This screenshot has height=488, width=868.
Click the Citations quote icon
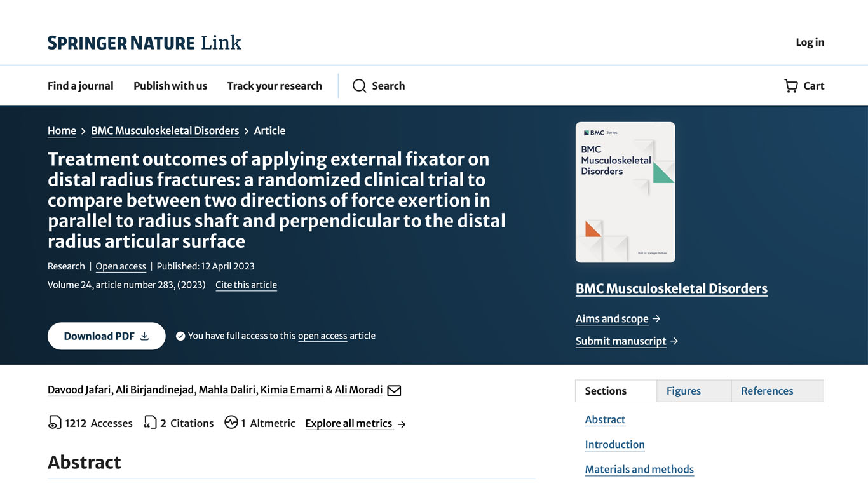click(150, 423)
